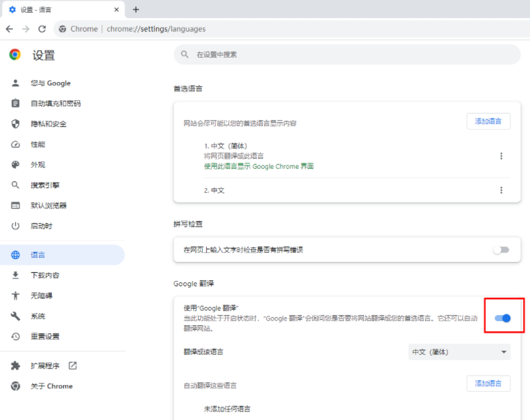Reload the page with refresh icon
Image resolution: width=530 pixels, height=420 pixels.
[42, 29]
